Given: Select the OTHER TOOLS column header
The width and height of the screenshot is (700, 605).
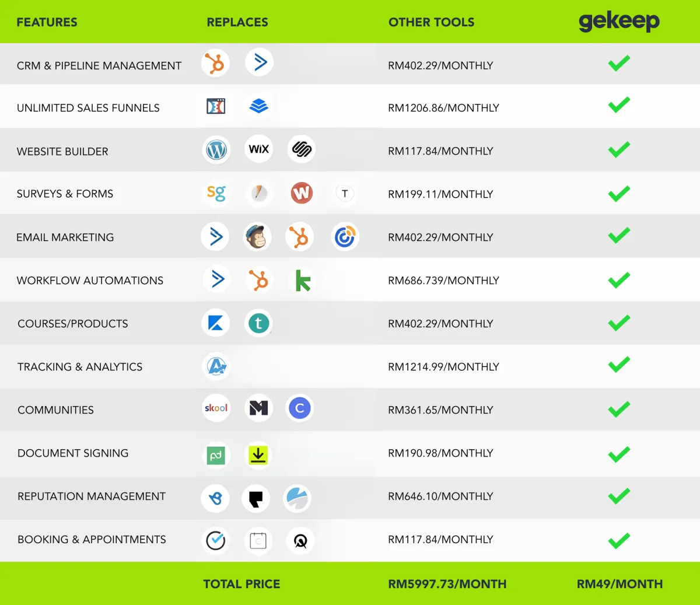Looking at the screenshot, I should [431, 22].
